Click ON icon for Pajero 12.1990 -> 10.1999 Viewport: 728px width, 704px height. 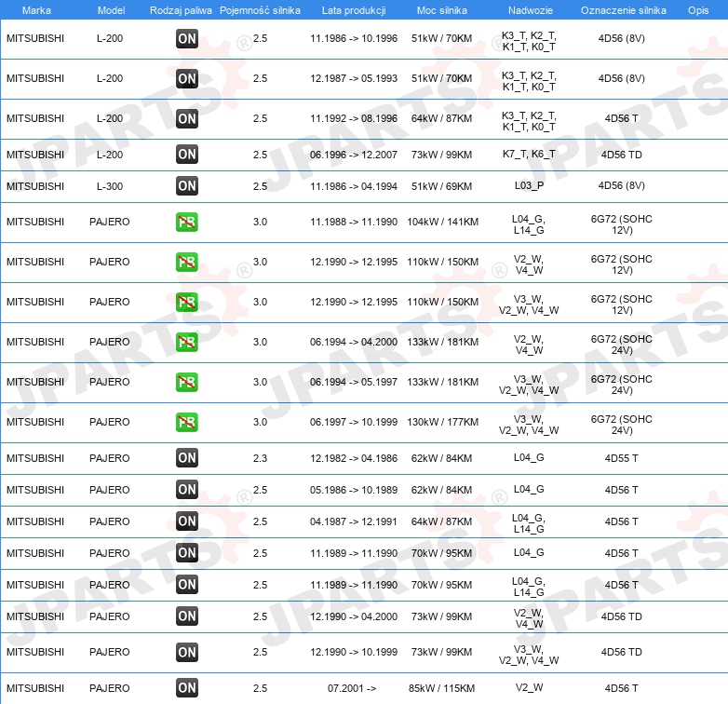(x=187, y=652)
